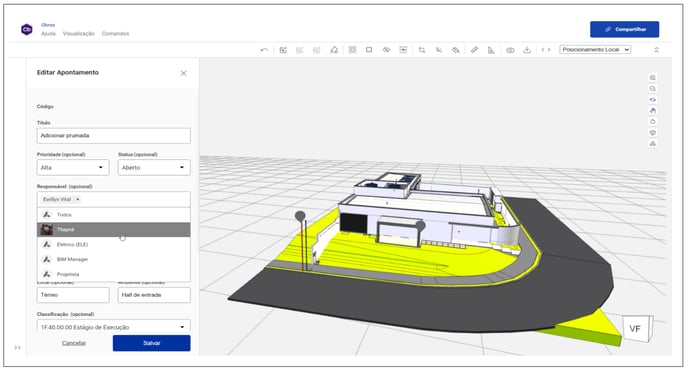This screenshot has height=373, width=688.
Task: Select Todos in the responsável list
Action: click(x=114, y=215)
